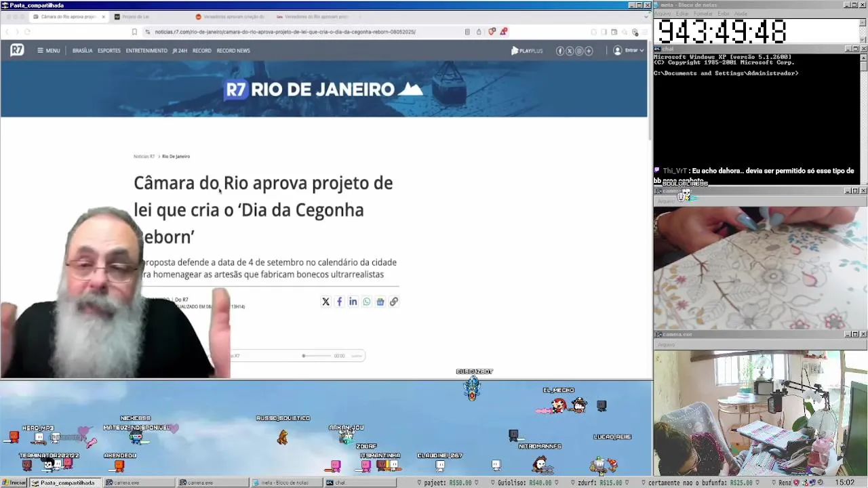Click browser reload button
This screenshot has width=868, height=488.
tap(27, 32)
